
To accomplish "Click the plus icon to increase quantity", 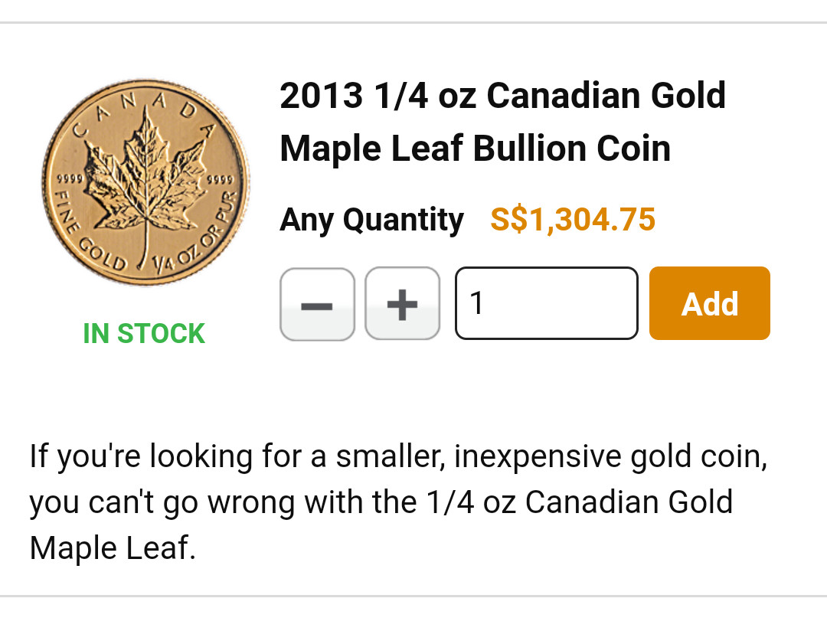I will pos(402,304).
